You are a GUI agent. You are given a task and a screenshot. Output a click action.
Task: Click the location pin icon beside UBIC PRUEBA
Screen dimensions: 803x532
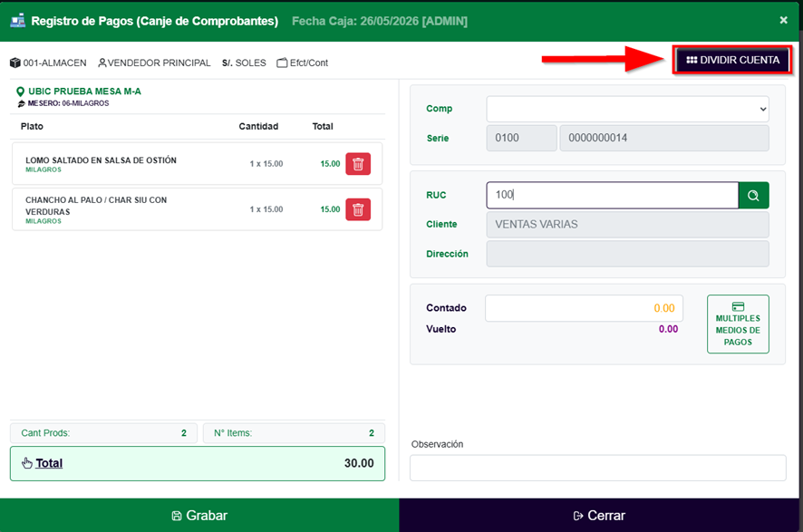click(x=21, y=92)
